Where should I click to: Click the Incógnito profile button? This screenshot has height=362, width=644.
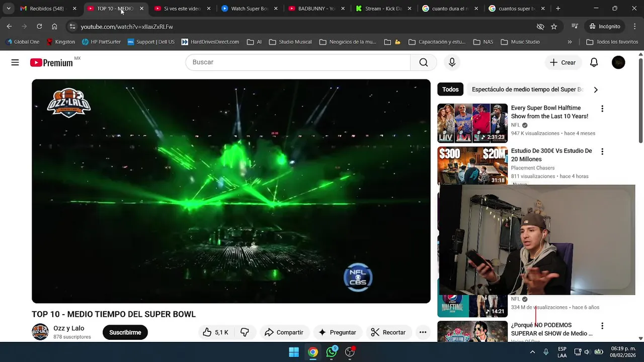[x=605, y=26]
